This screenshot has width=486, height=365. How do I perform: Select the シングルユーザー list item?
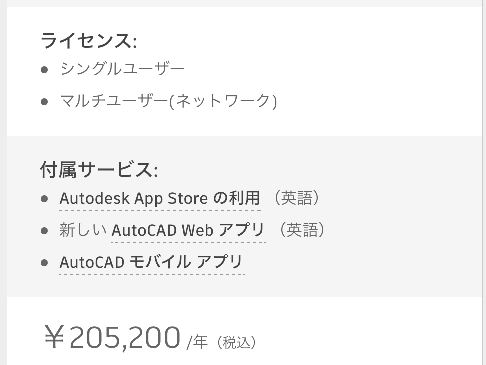(x=122, y=69)
